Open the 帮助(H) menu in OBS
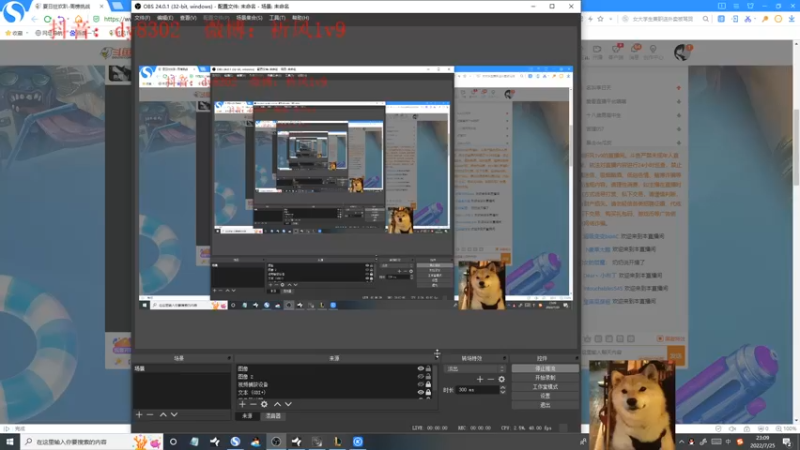800x450 pixels. coord(301,18)
